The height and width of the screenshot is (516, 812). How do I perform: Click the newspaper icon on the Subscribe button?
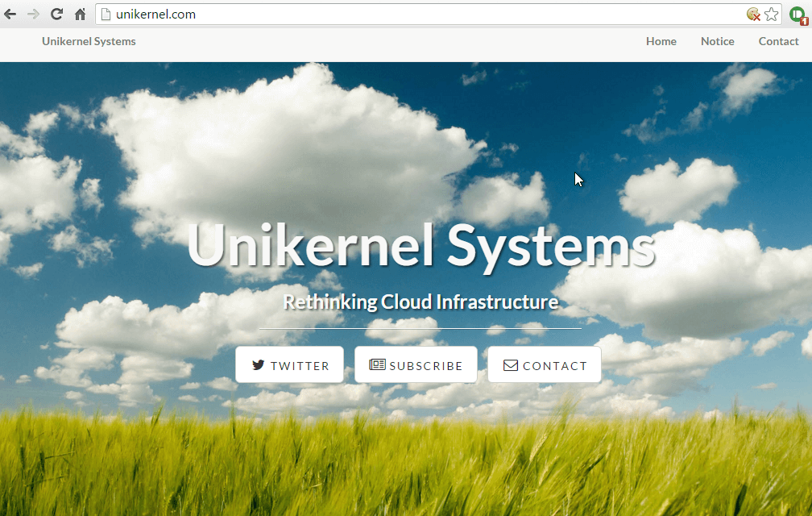(376, 364)
